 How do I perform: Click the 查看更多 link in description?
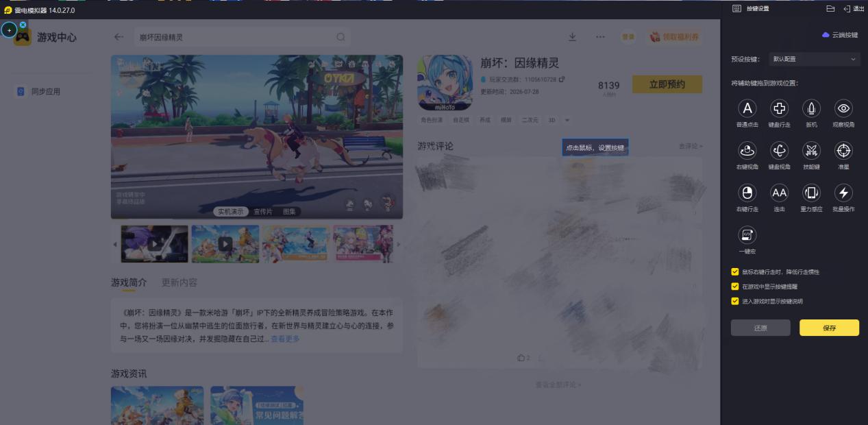285,339
